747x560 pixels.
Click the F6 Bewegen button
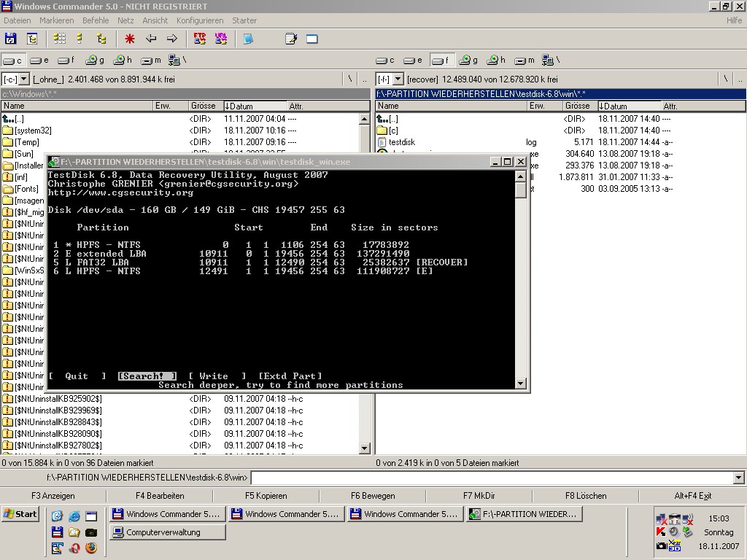pyautogui.click(x=373, y=496)
